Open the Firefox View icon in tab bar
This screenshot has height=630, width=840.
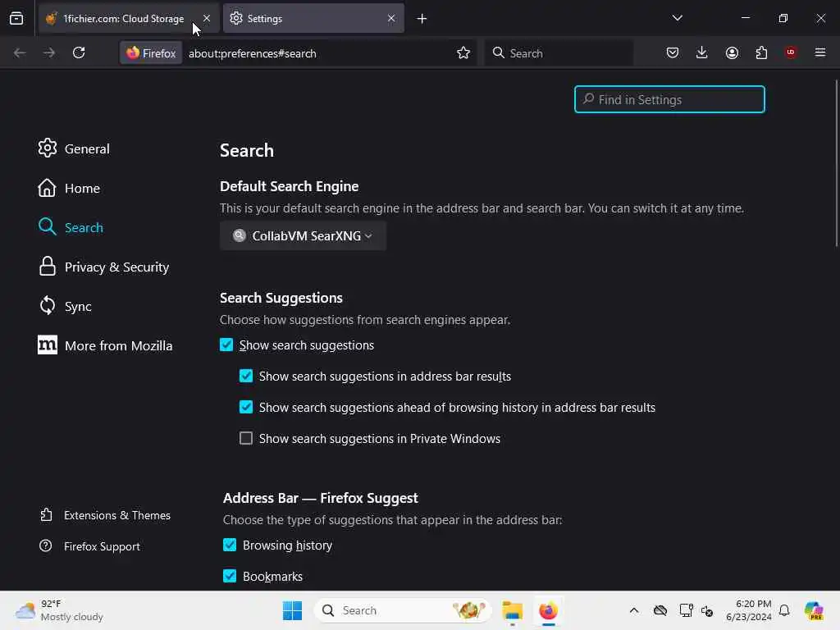click(x=16, y=18)
